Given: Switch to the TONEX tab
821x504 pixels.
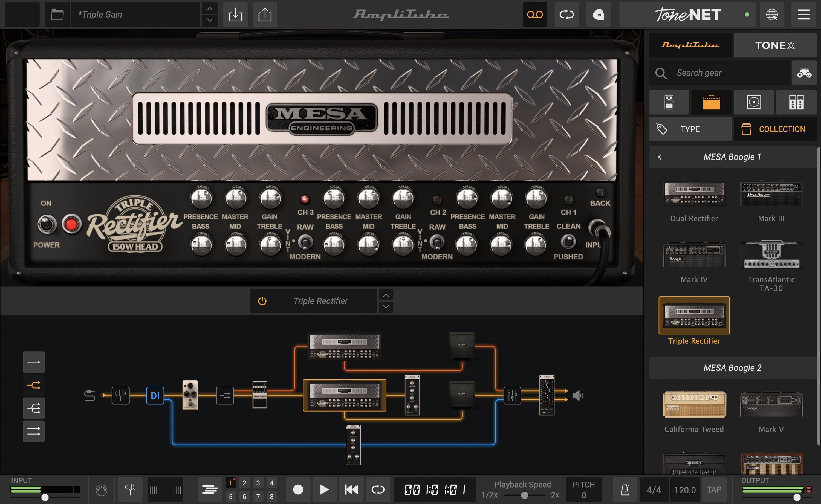Looking at the screenshot, I should (775, 45).
